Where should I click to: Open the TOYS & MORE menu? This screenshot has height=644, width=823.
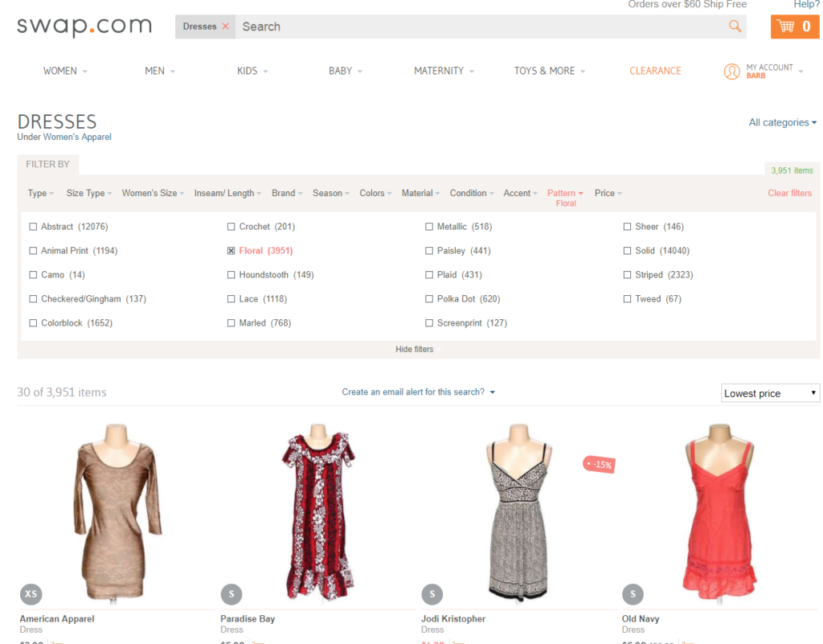tap(550, 71)
